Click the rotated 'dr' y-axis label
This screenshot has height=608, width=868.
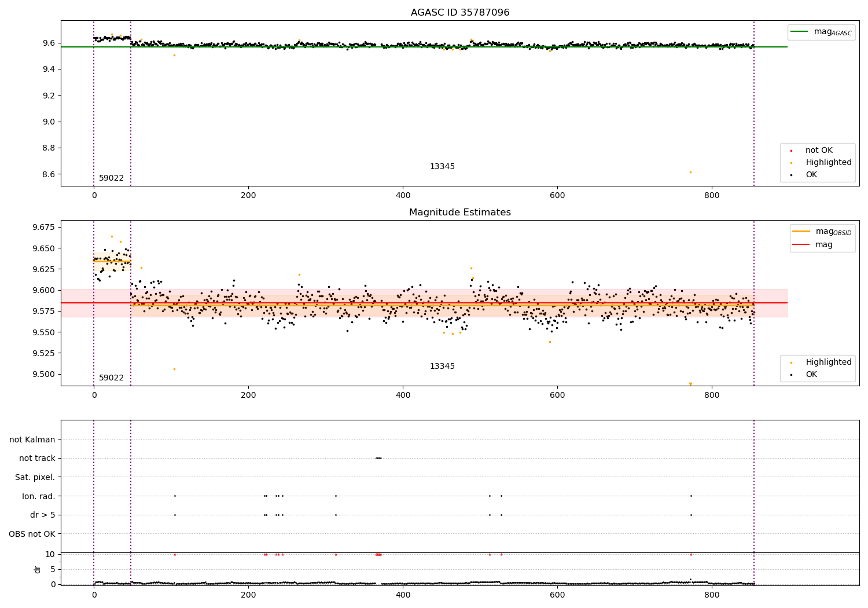38,569
